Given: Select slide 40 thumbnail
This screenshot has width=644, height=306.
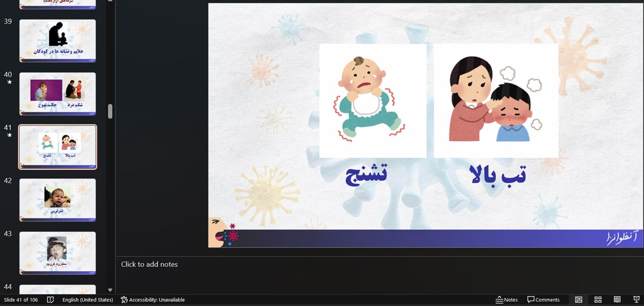Looking at the screenshot, I should [x=57, y=94].
